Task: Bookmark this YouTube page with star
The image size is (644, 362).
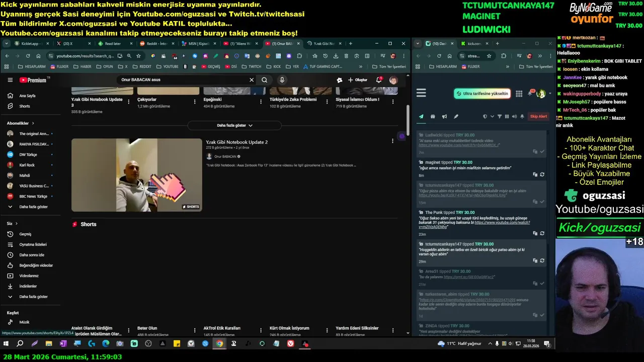Action: click(138, 56)
